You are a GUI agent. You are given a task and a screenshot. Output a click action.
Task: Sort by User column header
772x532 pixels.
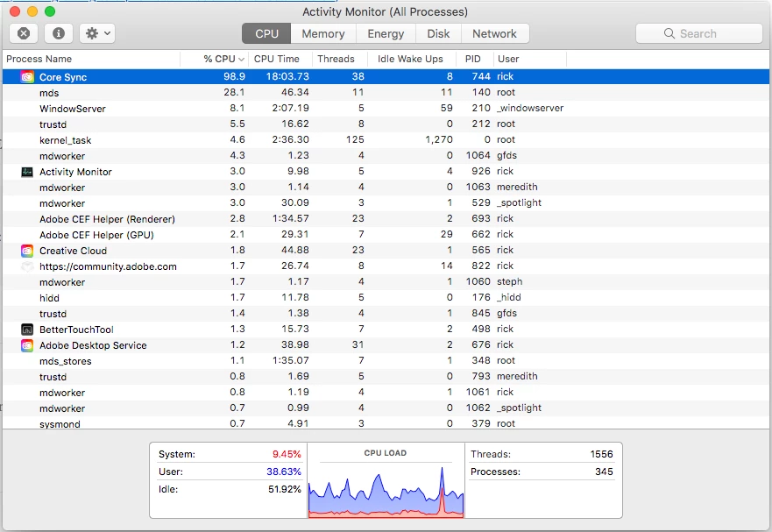(x=530, y=59)
